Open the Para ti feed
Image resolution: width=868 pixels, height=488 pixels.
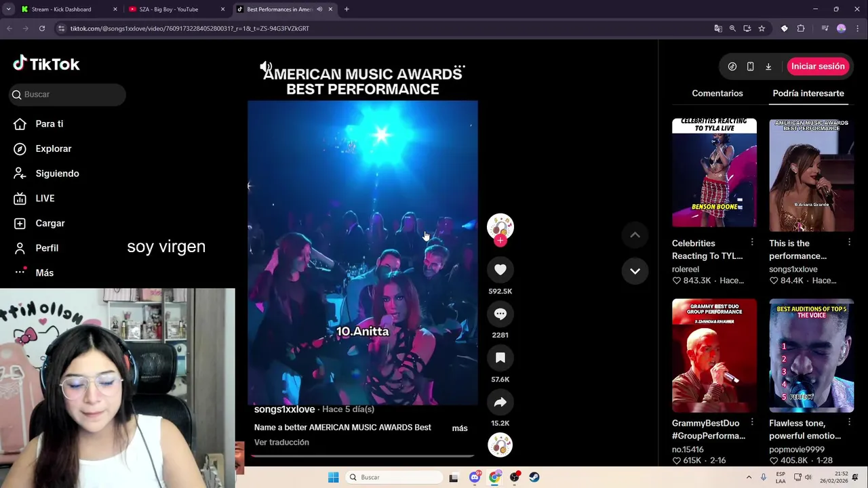(x=50, y=124)
